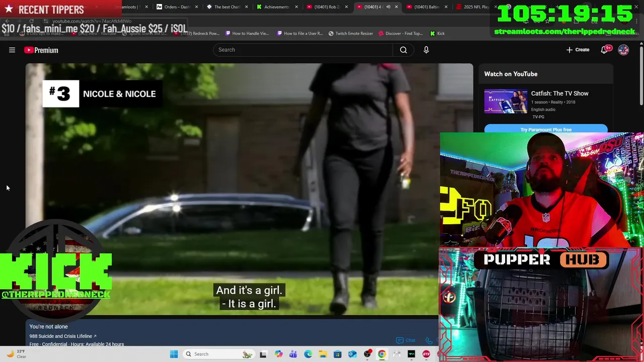Open Microsoft Edge from the taskbar

pyautogui.click(x=308, y=354)
